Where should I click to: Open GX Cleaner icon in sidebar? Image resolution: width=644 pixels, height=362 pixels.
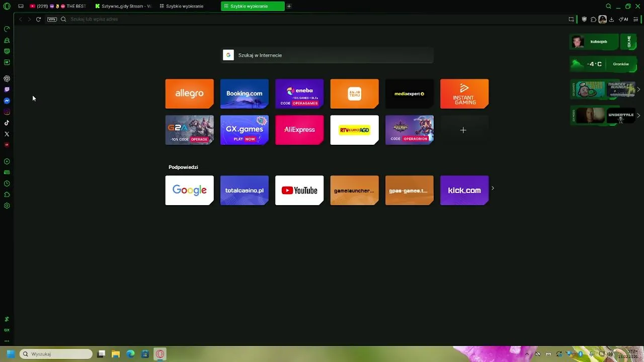tap(7, 40)
